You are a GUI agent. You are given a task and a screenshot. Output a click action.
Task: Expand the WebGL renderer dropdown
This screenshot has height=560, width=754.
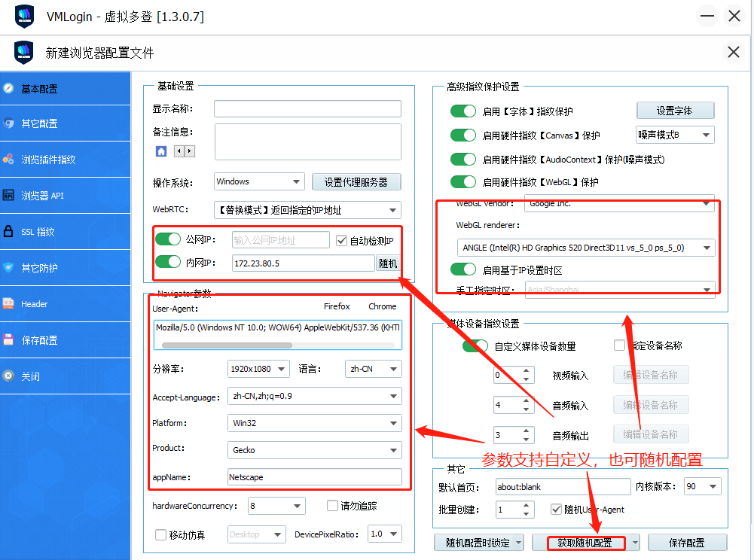(x=586, y=248)
